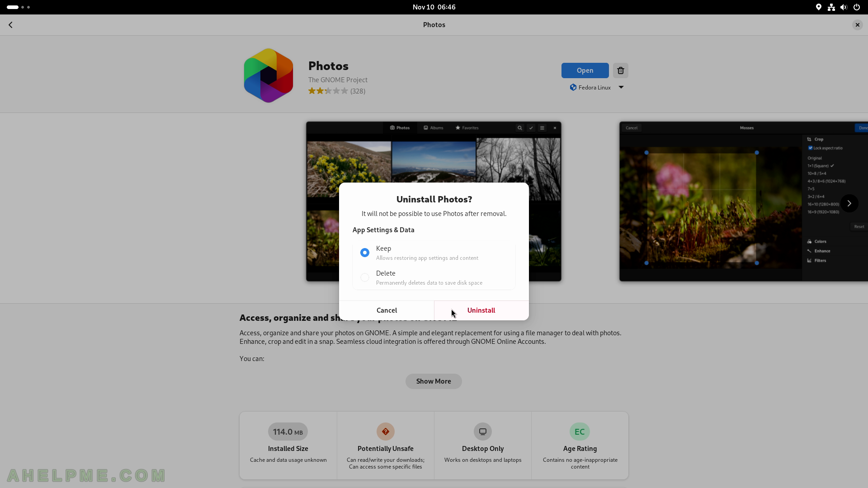Click the crop editor screenshot thumbnail
This screenshot has height=488, width=868.
[x=744, y=201]
